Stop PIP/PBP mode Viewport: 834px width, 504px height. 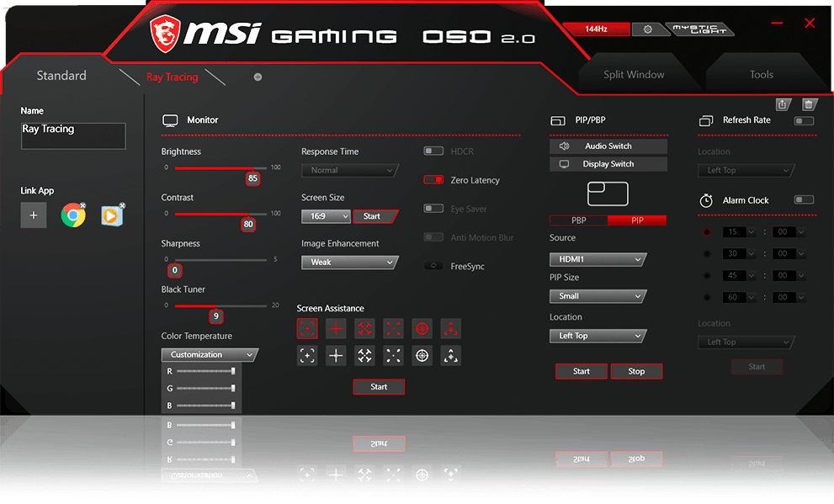[636, 371]
